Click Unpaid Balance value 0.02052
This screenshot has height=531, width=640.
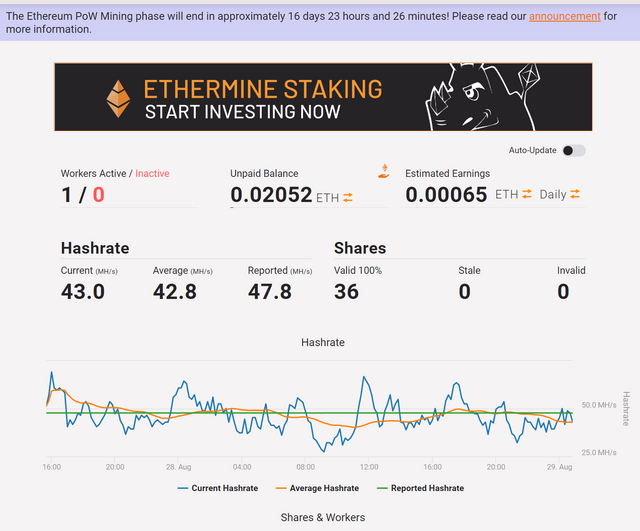271,195
